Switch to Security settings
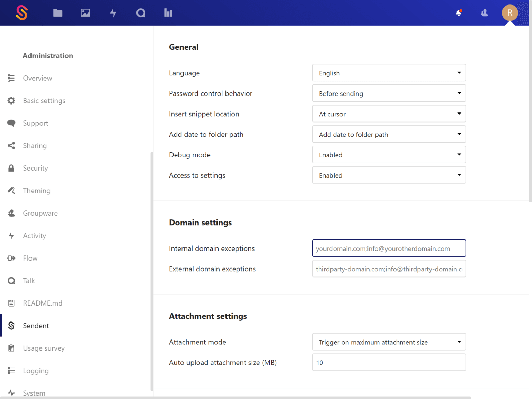This screenshot has width=532, height=399. click(35, 168)
